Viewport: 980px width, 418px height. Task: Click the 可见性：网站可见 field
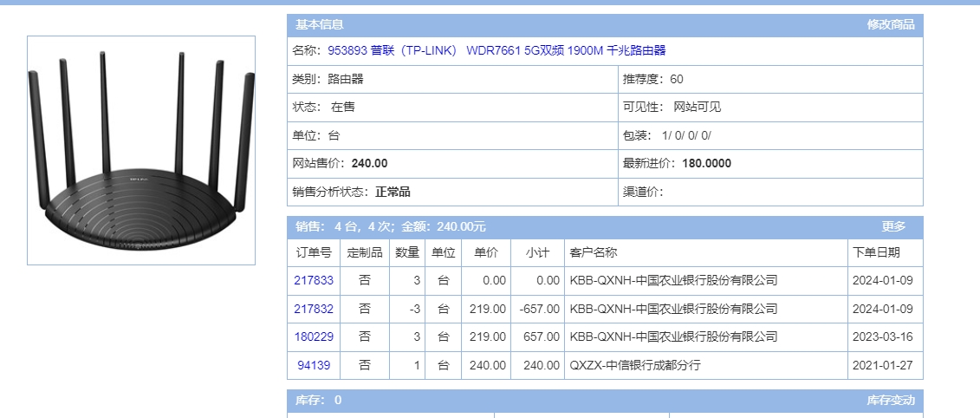pos(770,107)
